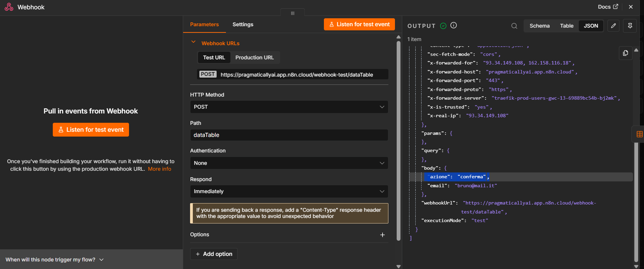
Task: Click the orange table icon on right edge
Action: click(639, 134)
